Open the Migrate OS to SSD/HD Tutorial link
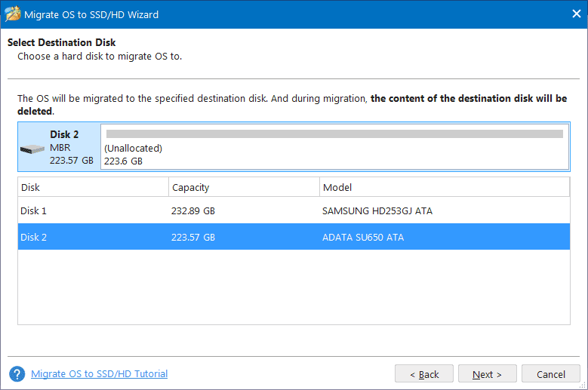The width and height of the screenshot is (588, 390). point(99,374)
